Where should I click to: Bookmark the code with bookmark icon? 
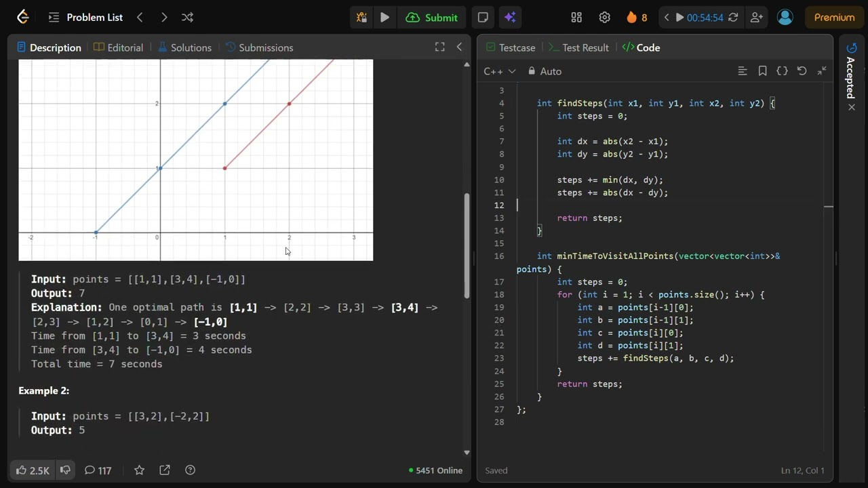[762, 71]
